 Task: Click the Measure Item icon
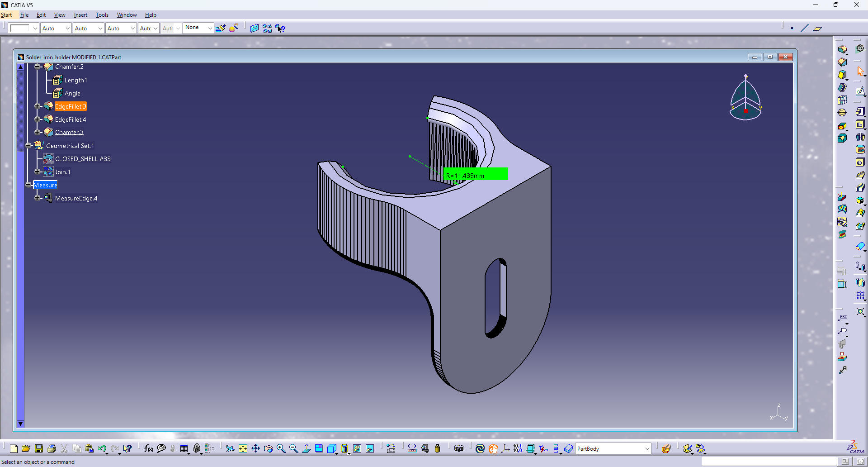(425, 448)
